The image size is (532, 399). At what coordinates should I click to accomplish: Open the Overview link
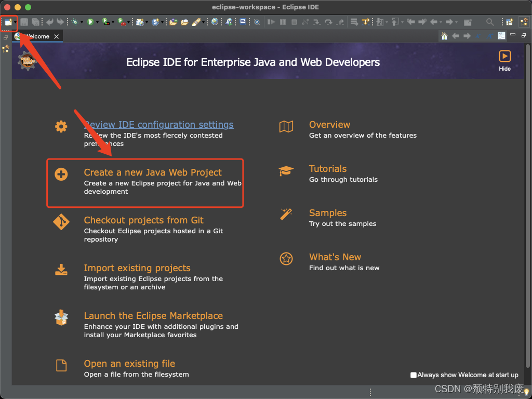pyautogui.click(x=329, y=125)
